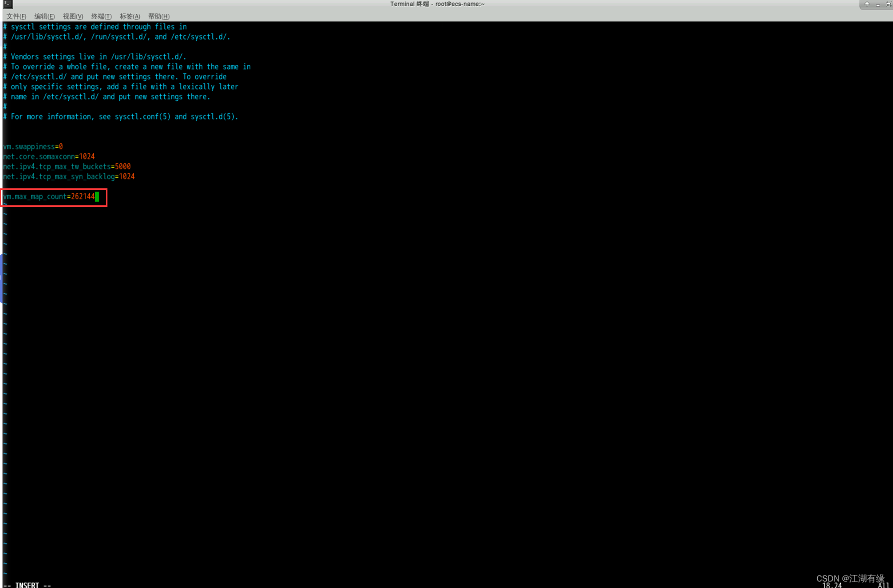This screenshot has width=893, height=588.
Task: Click the window roll-up arrow icon
Action: point(867,4)
